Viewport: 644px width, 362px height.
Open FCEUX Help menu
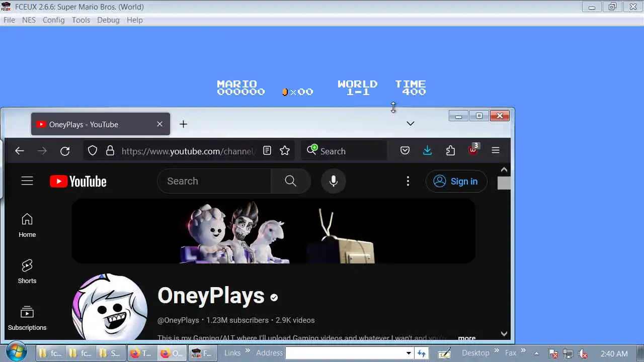[135, 20]
